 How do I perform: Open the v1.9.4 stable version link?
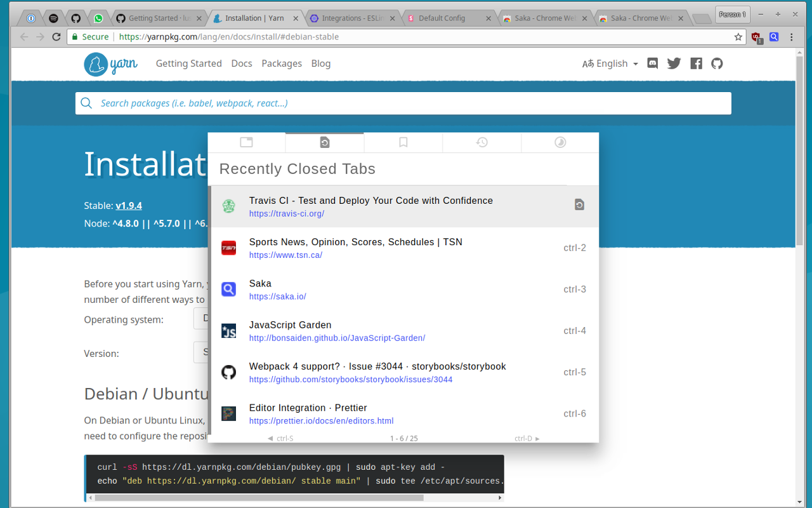coord(128,206)
